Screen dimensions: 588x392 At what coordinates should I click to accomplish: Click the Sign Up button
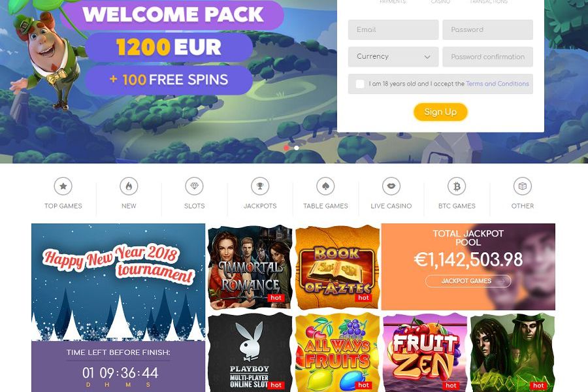(x=440, y=112)
